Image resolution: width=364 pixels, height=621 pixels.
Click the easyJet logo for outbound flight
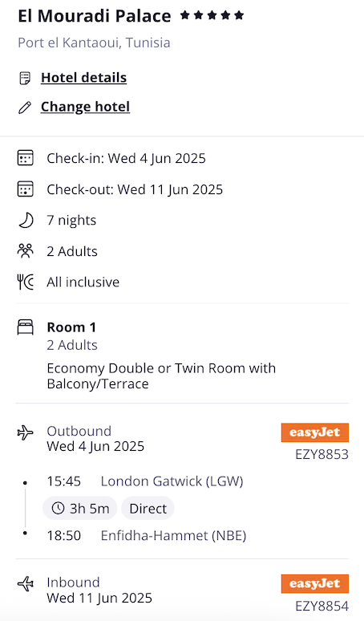click(315, 432)
